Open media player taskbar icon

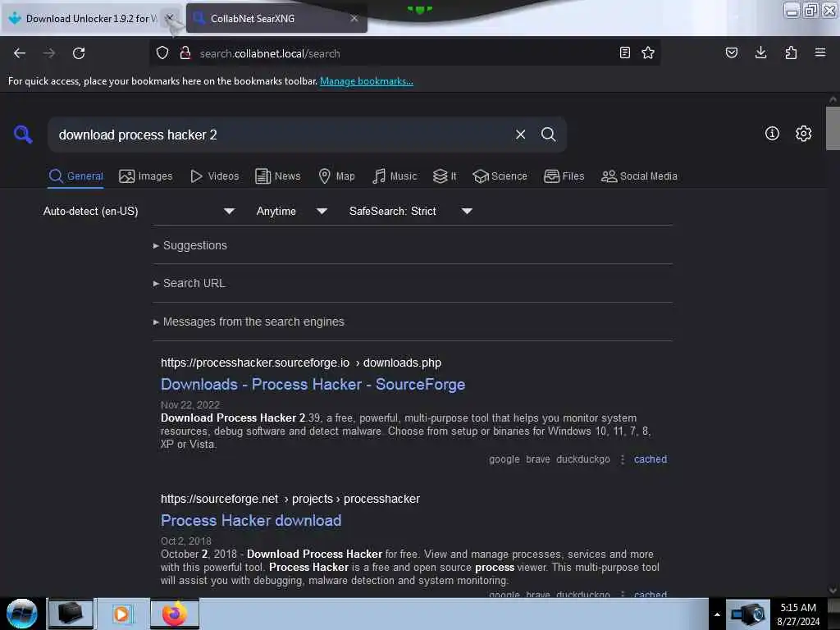(x=122, y=614)
